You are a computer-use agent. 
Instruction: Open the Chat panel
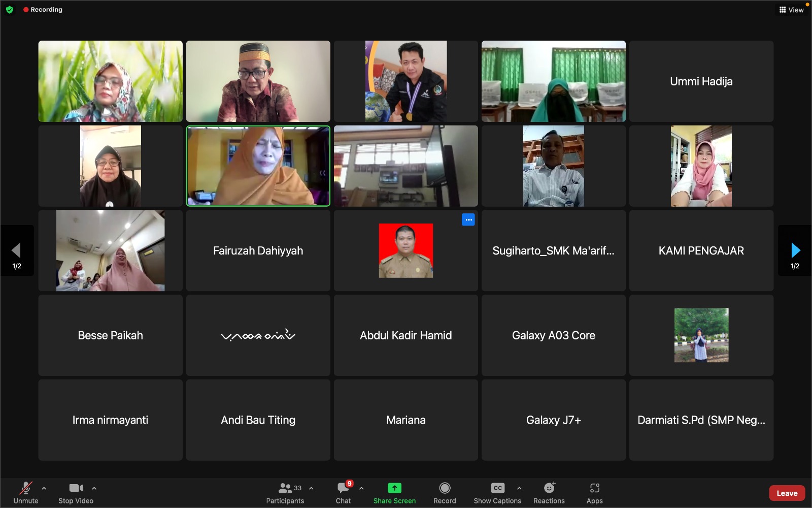[x=344, y=488]
